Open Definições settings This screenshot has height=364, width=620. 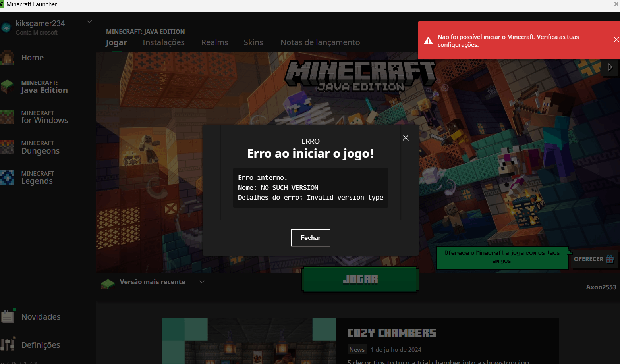[x=41, y=345]
